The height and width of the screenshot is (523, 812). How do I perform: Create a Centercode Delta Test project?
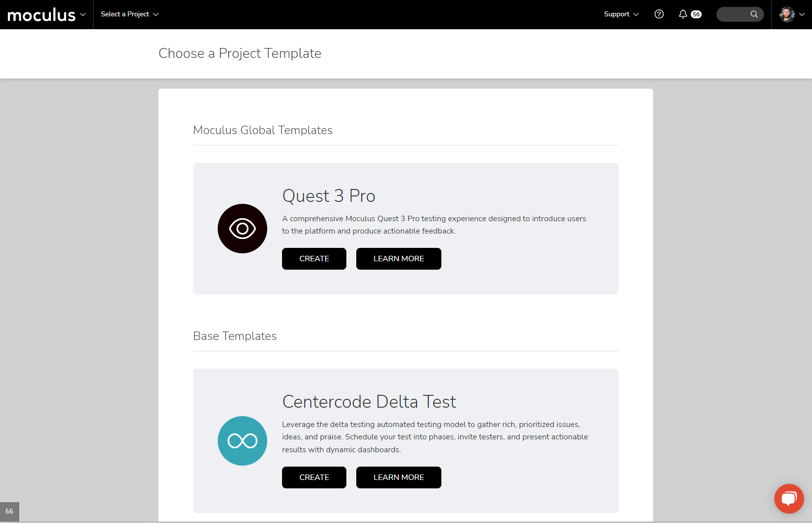tap(314, 477)
